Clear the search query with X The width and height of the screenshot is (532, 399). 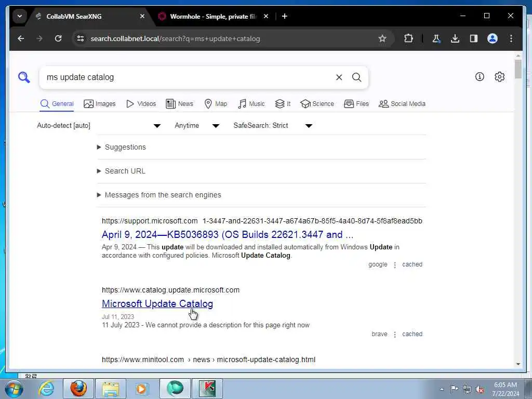coord(339,77)
